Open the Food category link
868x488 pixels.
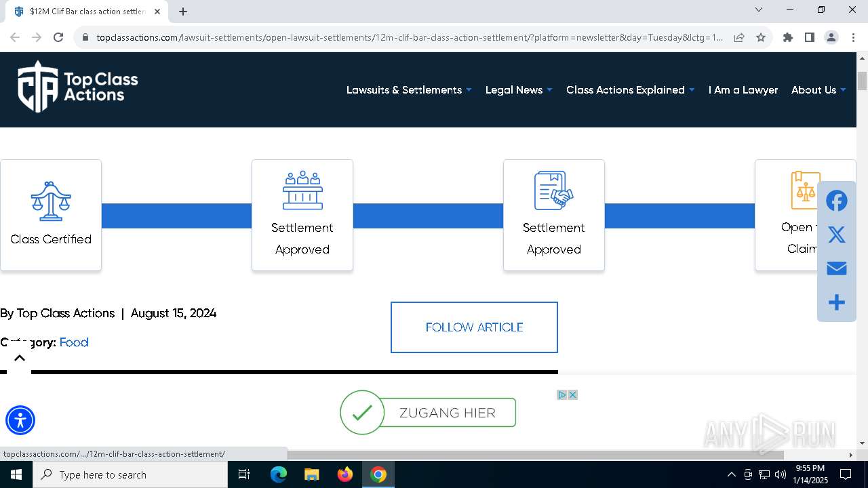pos(74,342)
